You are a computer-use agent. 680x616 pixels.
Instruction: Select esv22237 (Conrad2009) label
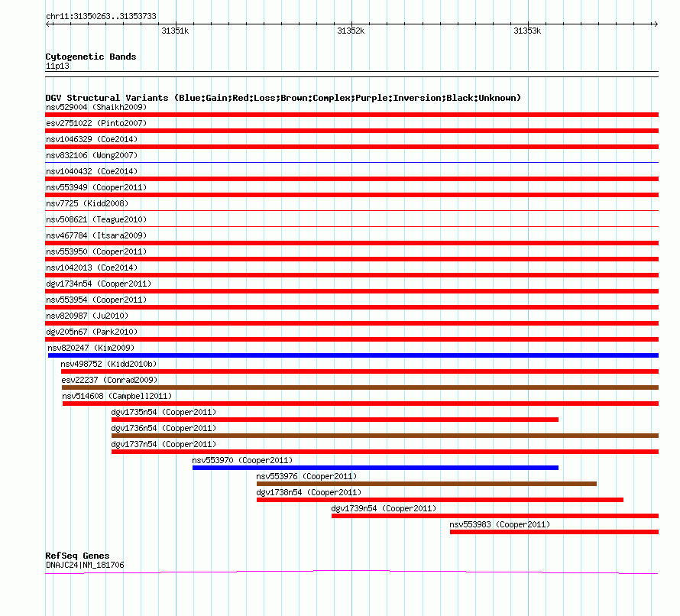[x=109, y=380]
